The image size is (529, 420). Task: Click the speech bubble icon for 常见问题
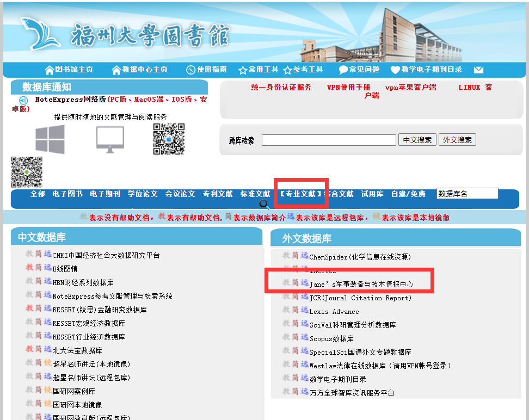(343, 70)
